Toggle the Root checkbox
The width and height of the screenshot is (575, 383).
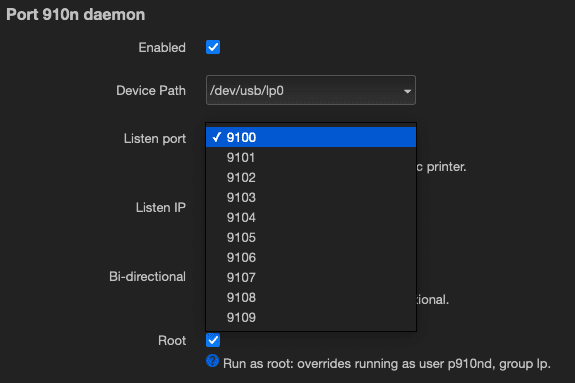pos(213,340)
